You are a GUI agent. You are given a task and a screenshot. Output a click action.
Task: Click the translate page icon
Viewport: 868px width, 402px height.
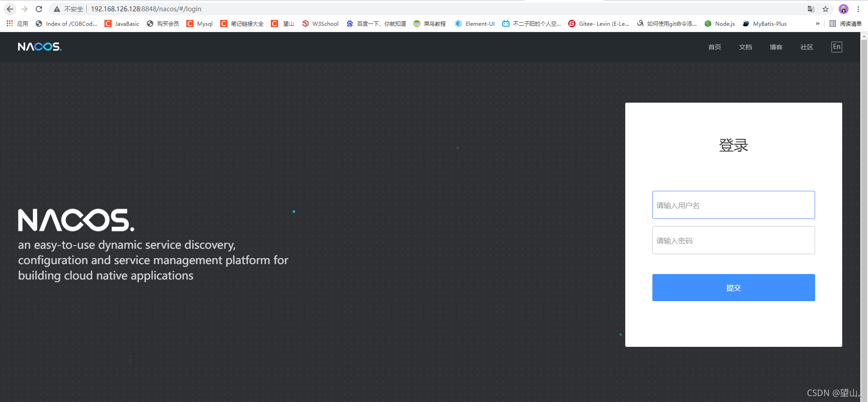[x=811, y=9]
